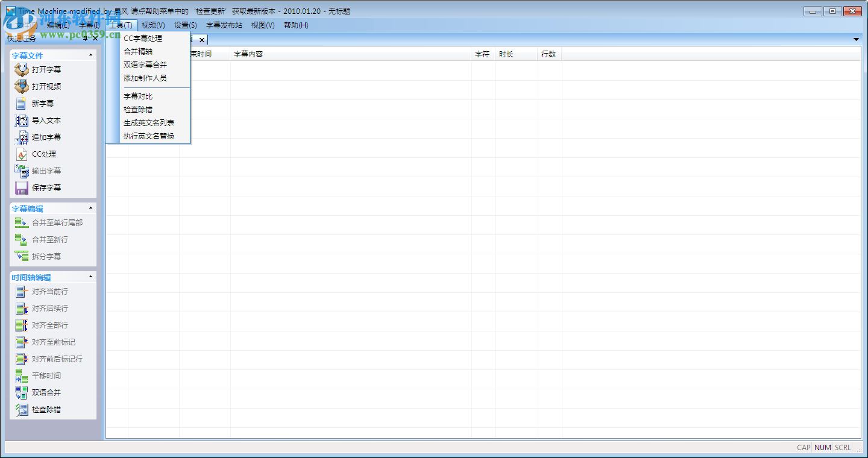
Task: Click the 字幕内容 column header
Action: pyautogui.click(x=248, y=54)
